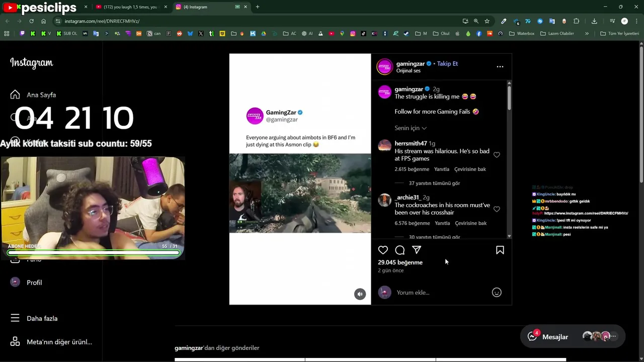The width and height of the screenshot is (644, 362).
Task: Open the SoundCloud bookmark icon
Action: pos(490,34)
